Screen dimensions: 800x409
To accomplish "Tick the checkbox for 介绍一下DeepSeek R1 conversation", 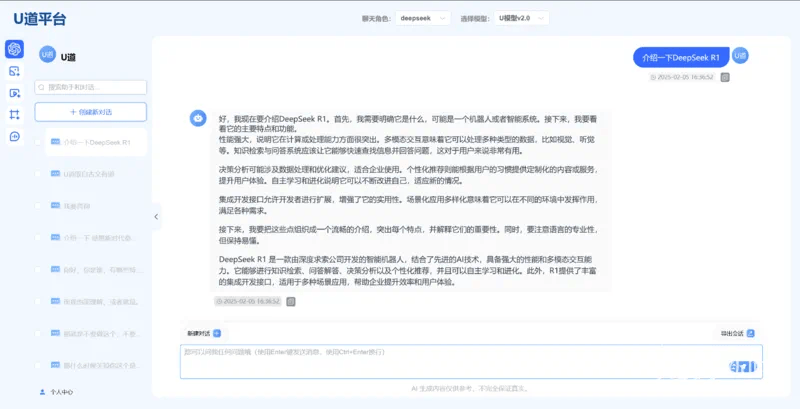I will (x=38, y=142).
